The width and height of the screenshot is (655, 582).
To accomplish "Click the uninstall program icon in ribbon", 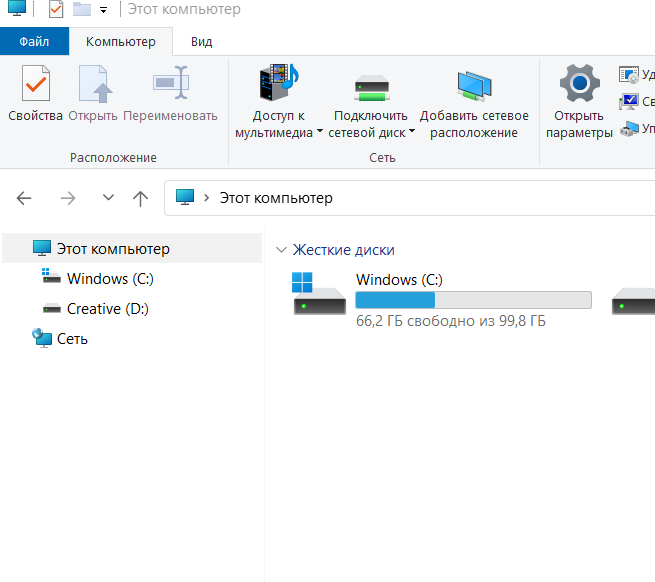I will point(629,74).
